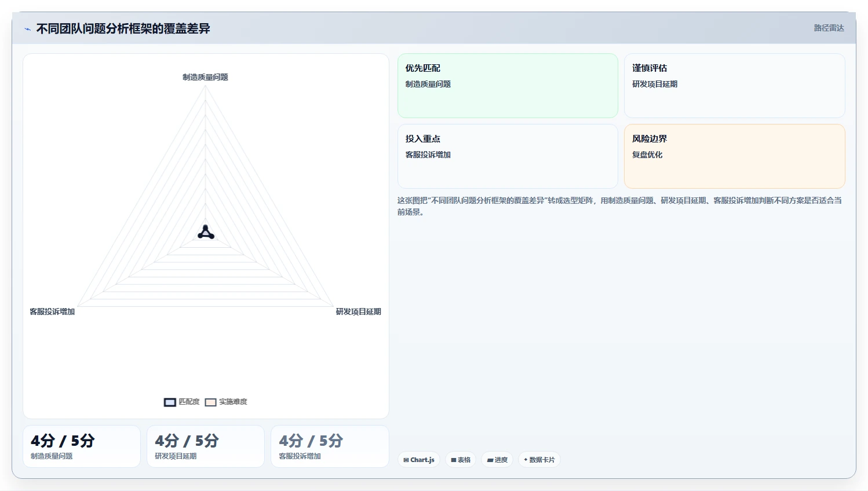Click the 4分 / 5分 stat card for 研发项目延期
This screenshot has width=868, height=491.
pyautogui.click(x=206, y=446)
